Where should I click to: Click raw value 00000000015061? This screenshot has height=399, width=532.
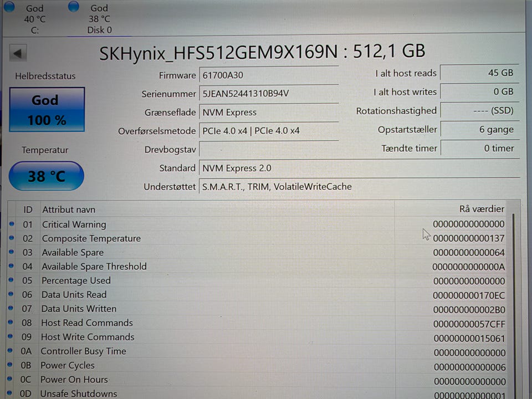(x=469, y=339)
